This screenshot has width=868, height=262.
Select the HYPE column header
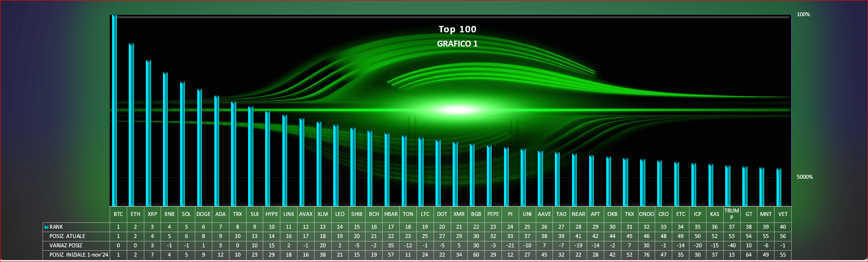click(272, 214)
